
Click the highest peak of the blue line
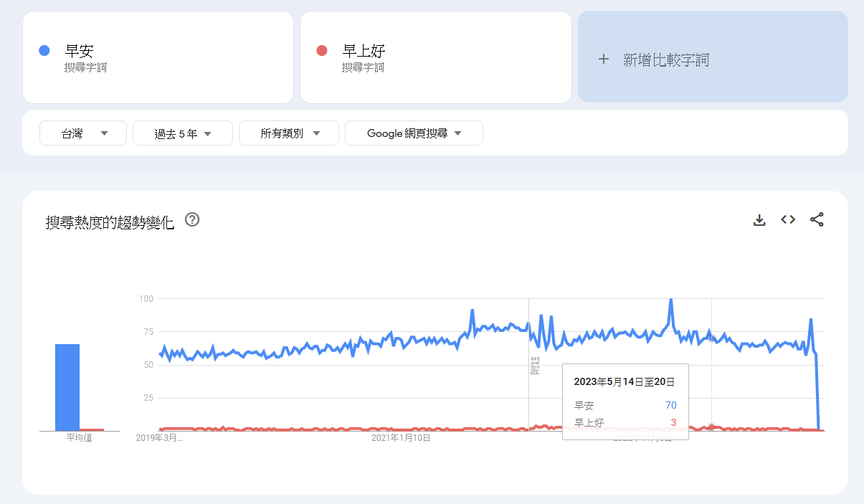670,300
